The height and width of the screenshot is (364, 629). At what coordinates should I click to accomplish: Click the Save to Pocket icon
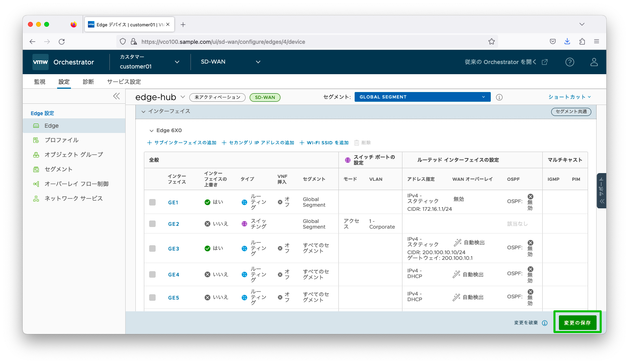(553, 41)
